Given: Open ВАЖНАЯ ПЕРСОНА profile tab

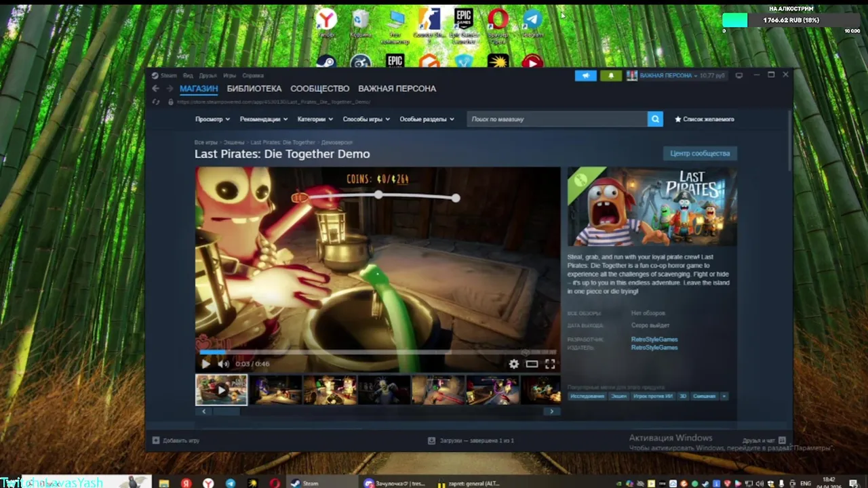Looking at the screenshot, I should tap(397, 89).
